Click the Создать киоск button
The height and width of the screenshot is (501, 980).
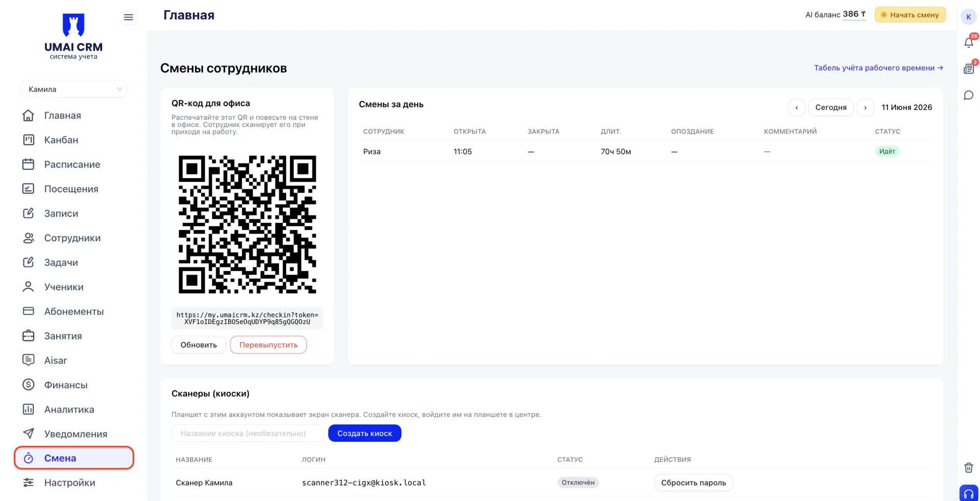coord(365,433)
